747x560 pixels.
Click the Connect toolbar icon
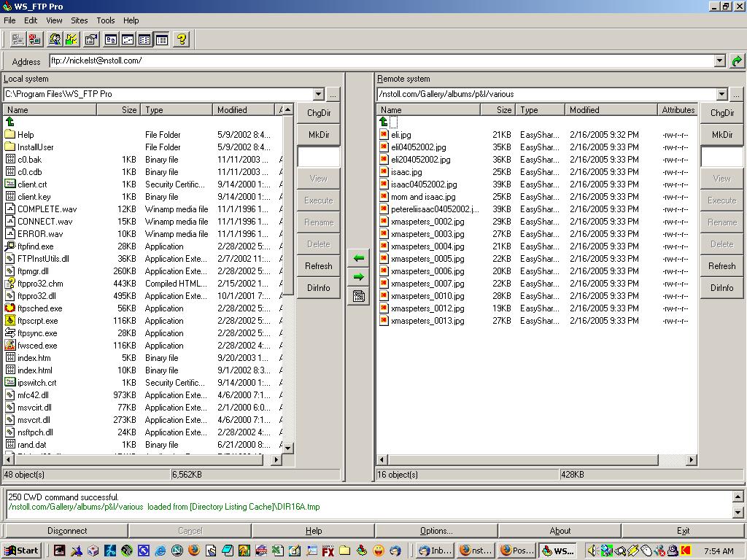(18, 39)
